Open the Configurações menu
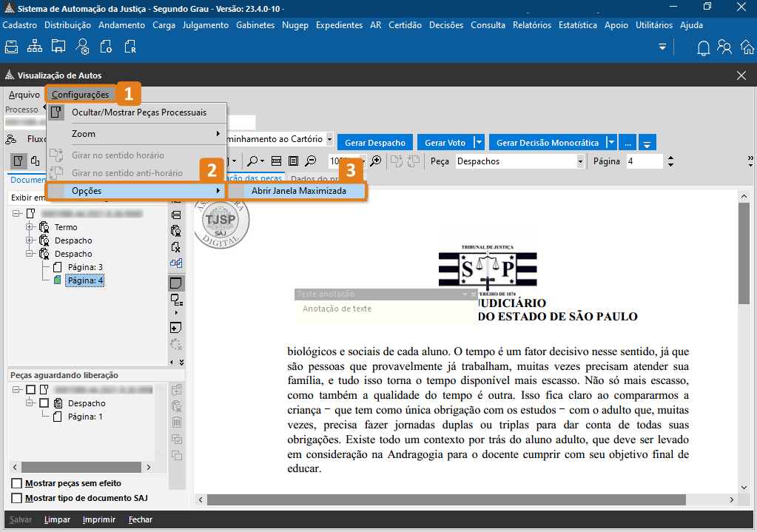 [81, 95]
